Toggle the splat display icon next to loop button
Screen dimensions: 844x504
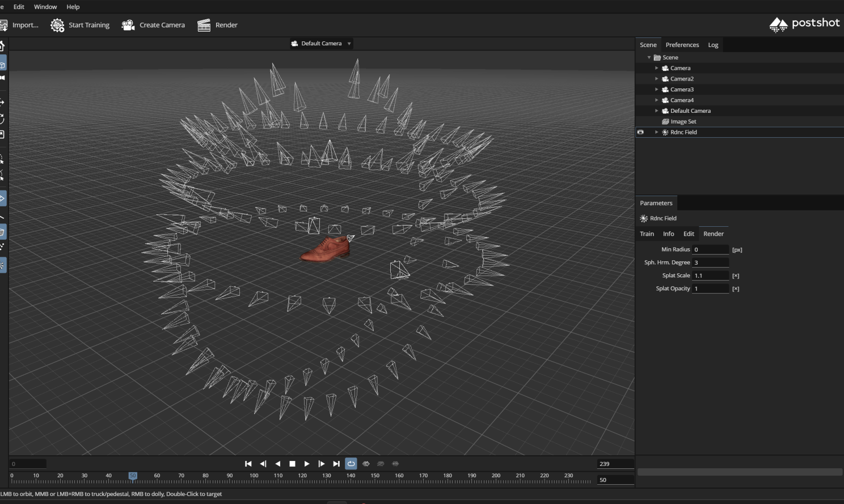(366, 463)
